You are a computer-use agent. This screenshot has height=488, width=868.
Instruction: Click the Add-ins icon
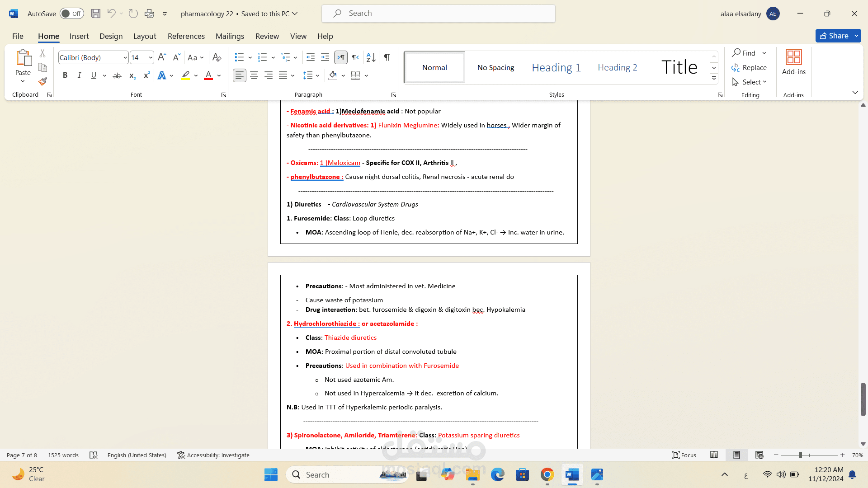tap(794, 62)
